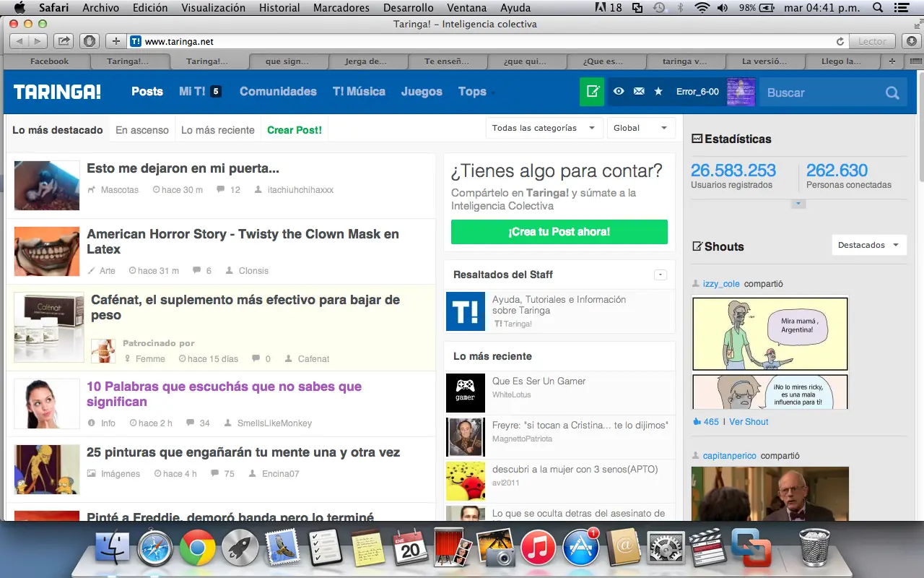
Task: Expand the Estadísticas panel arrow
Action: point(798,204)
